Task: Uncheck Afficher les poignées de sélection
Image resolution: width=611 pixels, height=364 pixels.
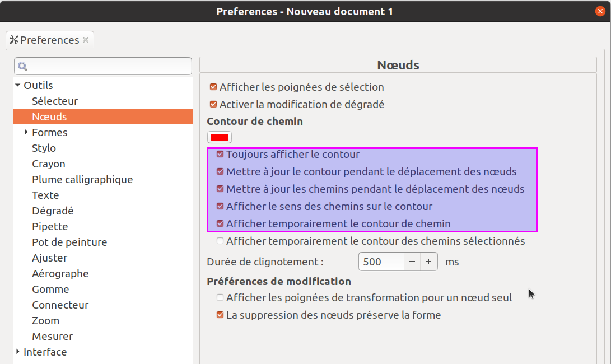Action: (213, 87)
